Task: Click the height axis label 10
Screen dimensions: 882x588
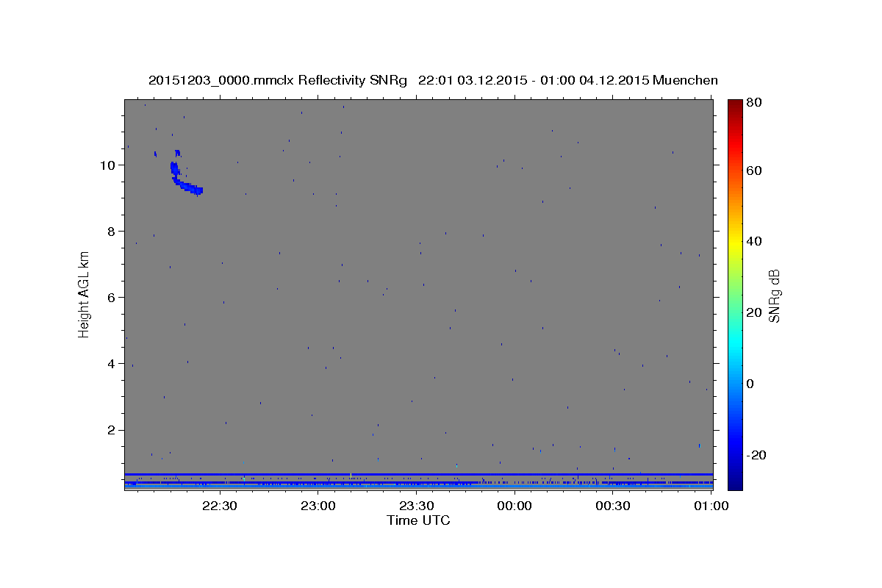Action: pyautogui.click(x=107, y=165)
